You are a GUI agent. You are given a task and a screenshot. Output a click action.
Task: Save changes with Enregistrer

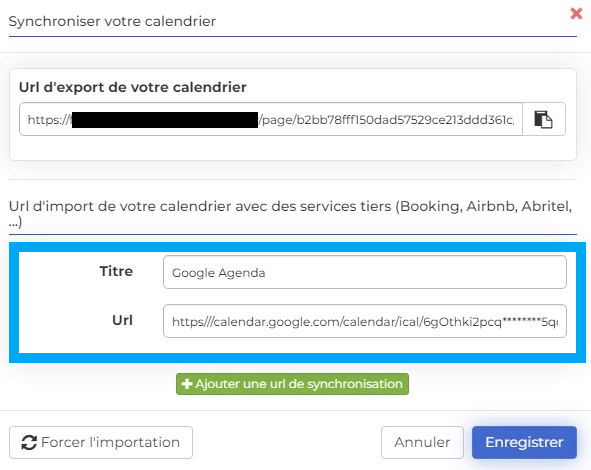524,442
